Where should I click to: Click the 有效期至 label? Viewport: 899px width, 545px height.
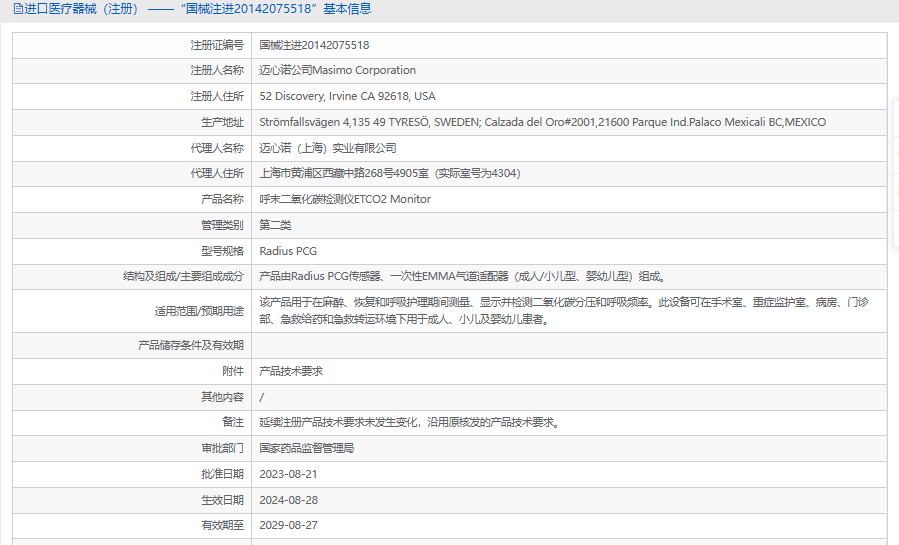pos(222,525)
